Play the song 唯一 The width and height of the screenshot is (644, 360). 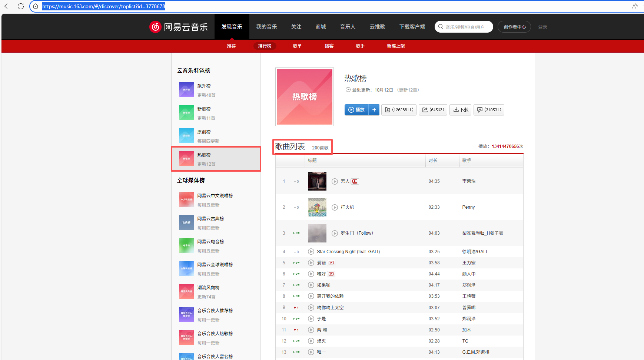coord(311,352)
